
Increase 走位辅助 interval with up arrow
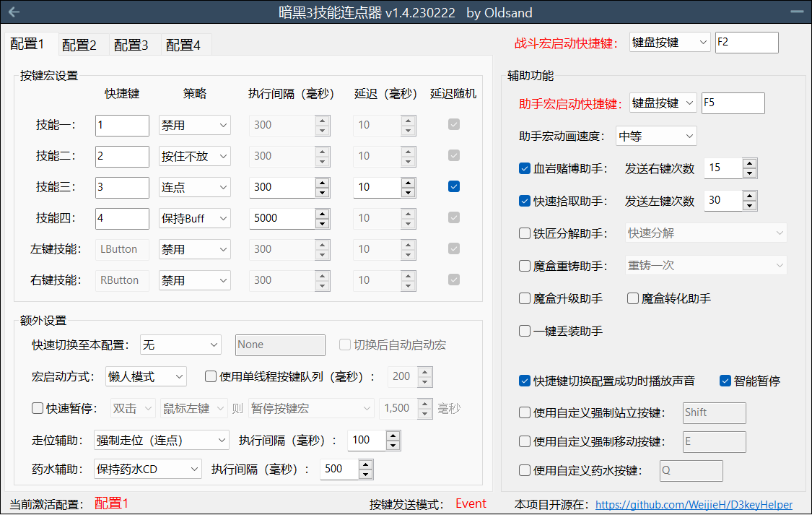pyautogui.click(x=393, y=436)
